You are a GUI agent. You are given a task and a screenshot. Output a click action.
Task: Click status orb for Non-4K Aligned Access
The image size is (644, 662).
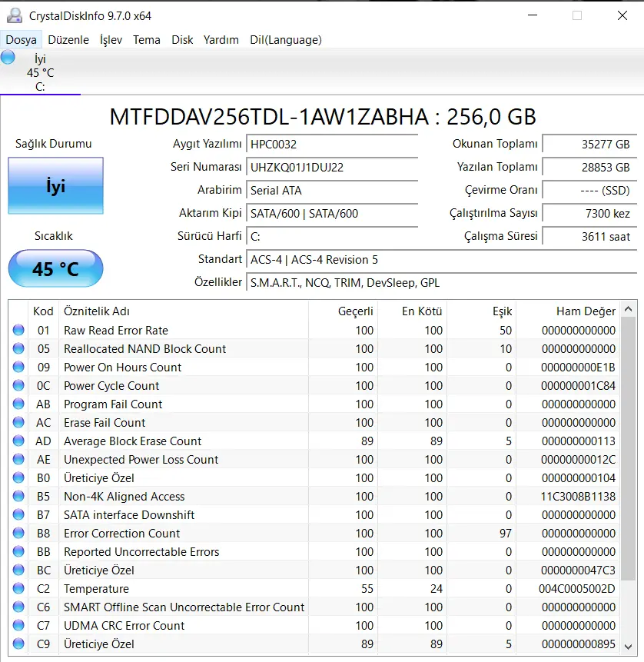18,496
